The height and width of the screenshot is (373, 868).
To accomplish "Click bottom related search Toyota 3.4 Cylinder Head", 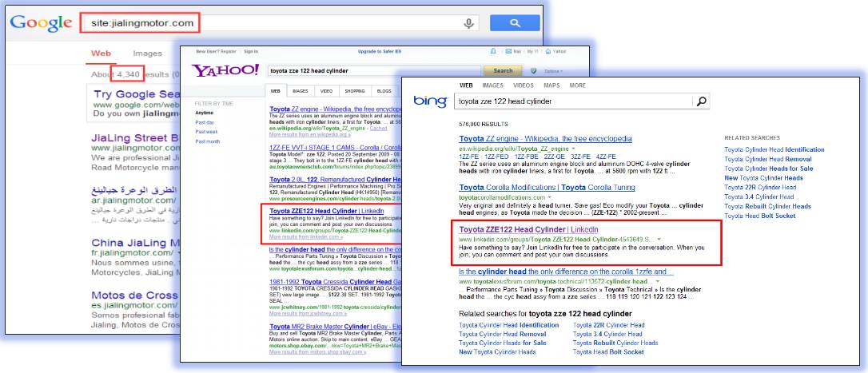I will (x=607, y=334).
